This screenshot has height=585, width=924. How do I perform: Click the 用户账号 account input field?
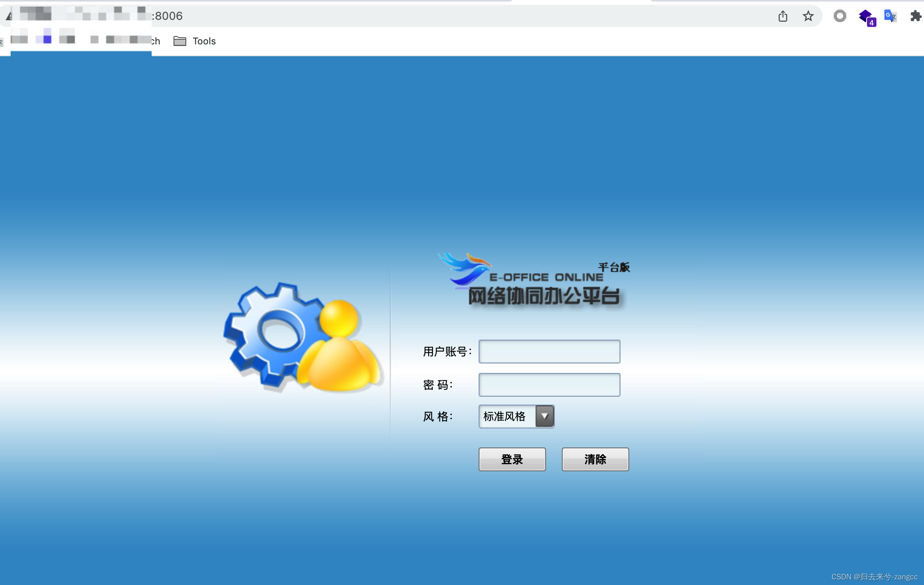click(x=549, y=352)
